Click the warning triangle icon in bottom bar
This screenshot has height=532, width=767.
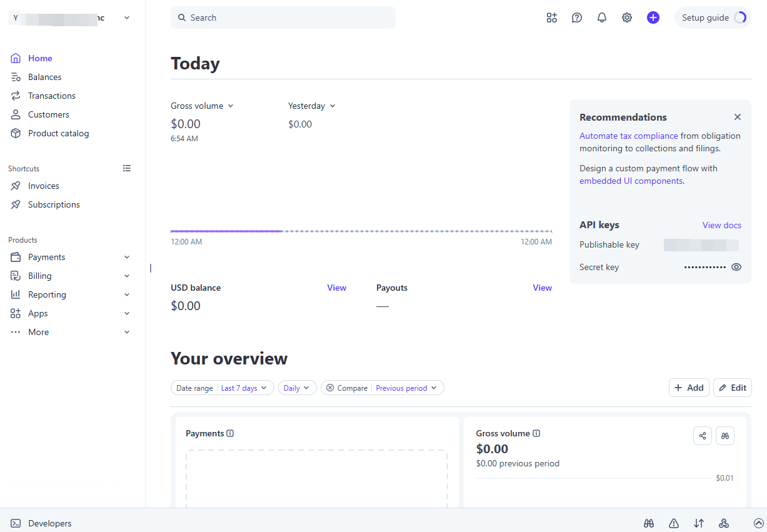coord(674,523)
